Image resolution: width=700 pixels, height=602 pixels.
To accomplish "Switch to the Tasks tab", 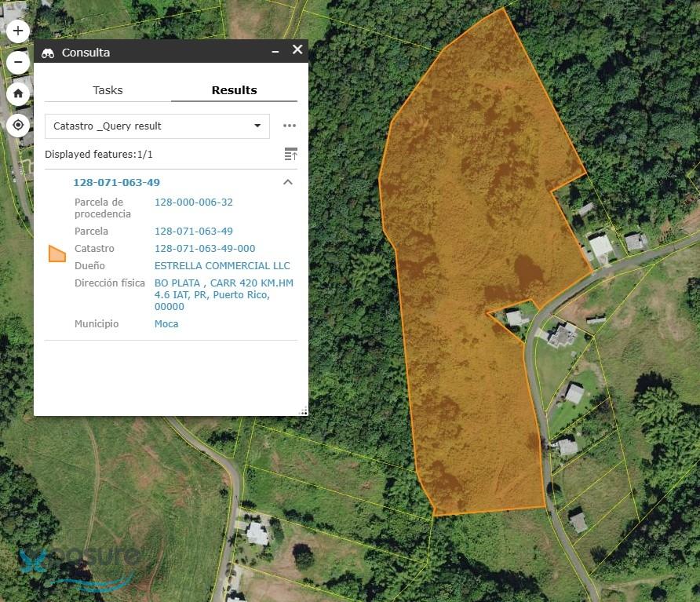I will point(108,90).
